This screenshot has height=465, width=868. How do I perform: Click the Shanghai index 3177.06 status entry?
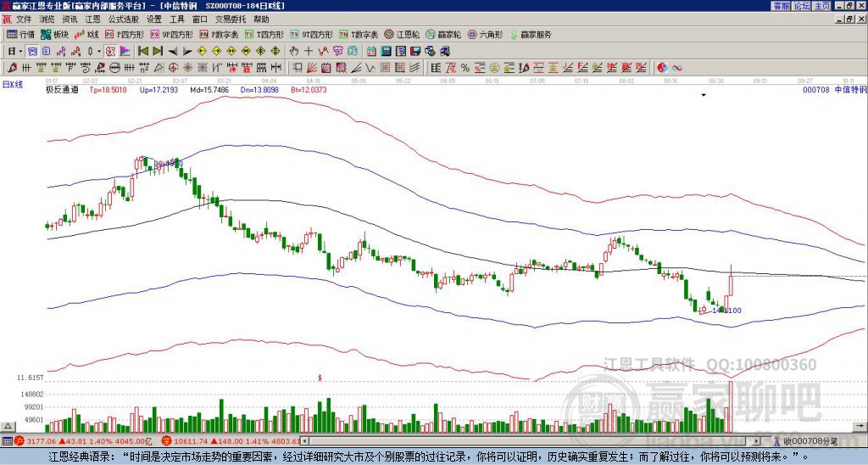(x=82, y=441)
